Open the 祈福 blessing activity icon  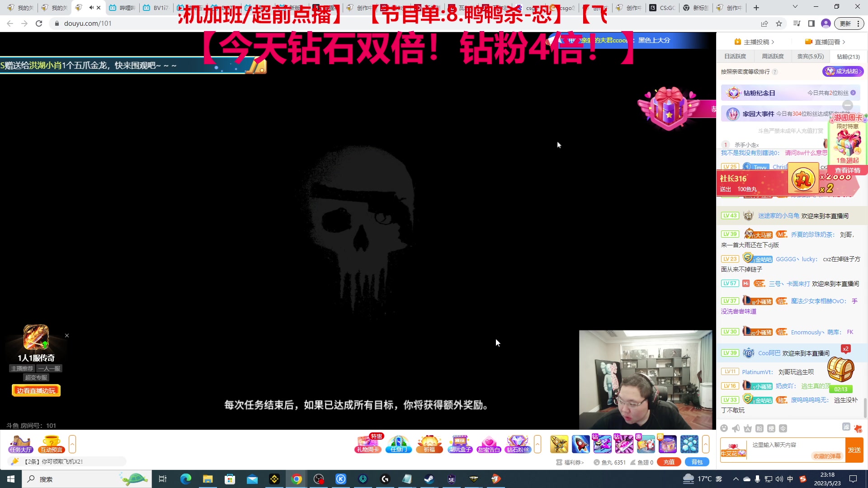pos(429,444)
